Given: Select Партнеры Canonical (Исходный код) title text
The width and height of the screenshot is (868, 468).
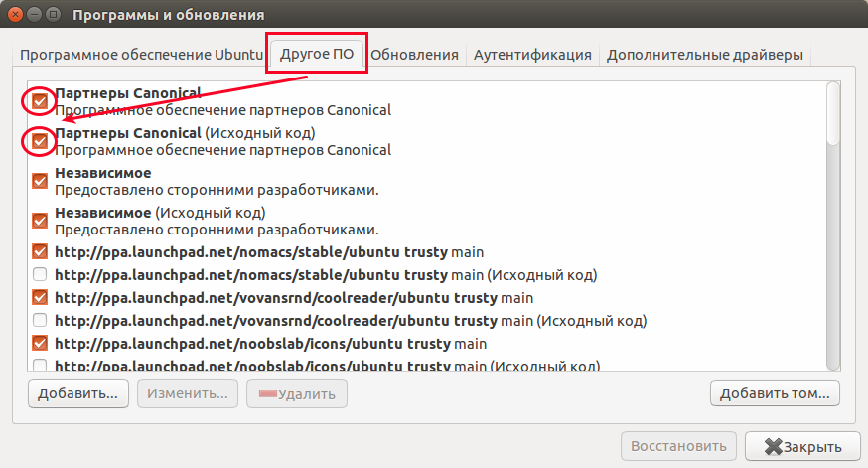Looking at the screenshot, I should coord(185,133).
